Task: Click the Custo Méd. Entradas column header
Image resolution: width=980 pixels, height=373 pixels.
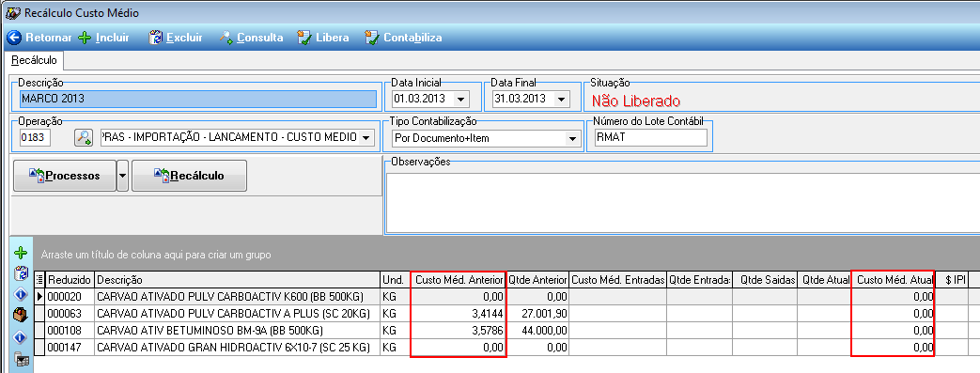Action: [618, 280]
